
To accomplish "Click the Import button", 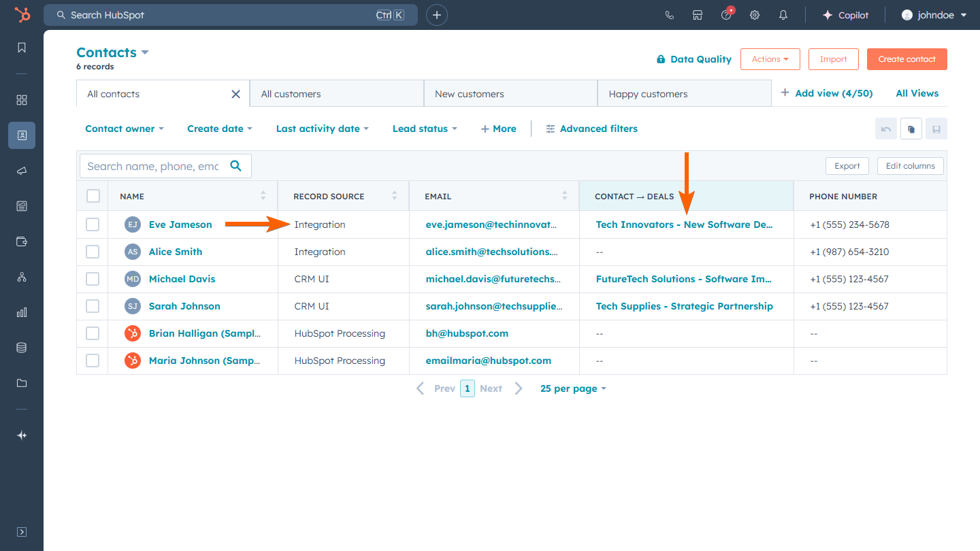I will 834,59.
